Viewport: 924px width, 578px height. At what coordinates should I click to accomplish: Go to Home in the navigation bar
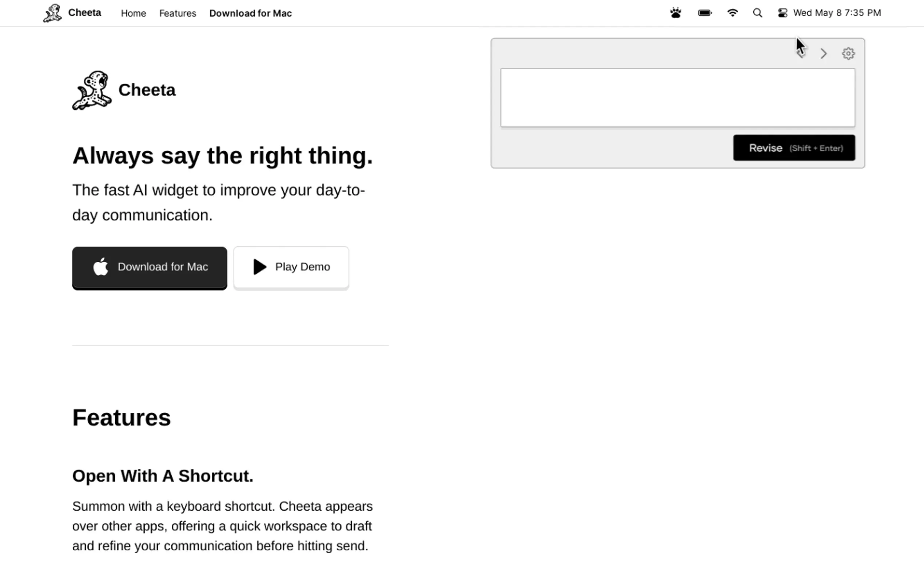click(x=133, y=13)
